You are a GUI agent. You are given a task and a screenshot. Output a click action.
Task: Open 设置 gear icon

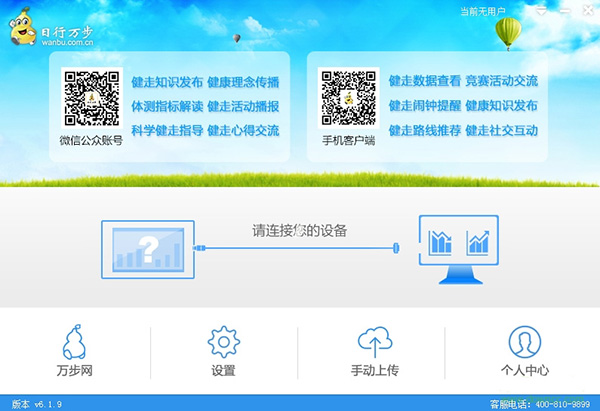(223, 343)
